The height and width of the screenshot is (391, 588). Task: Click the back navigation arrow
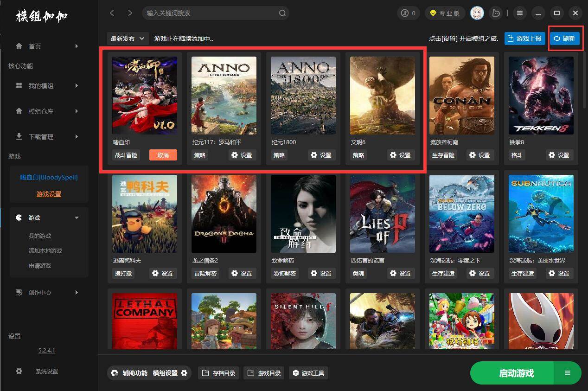[x=112, y=13]
